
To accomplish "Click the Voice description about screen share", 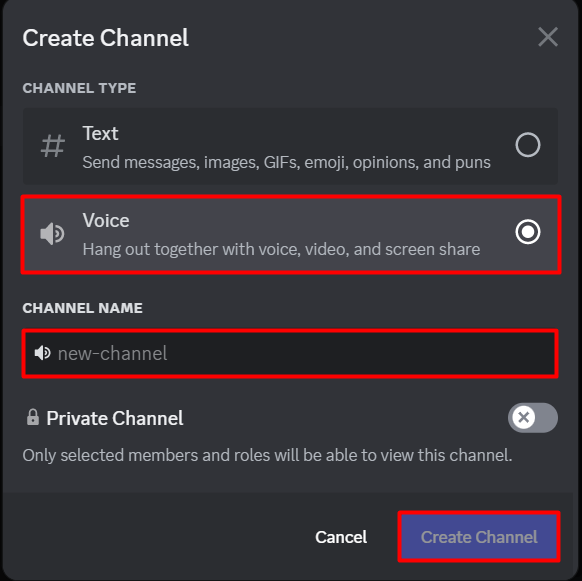I will coord(281,249).
